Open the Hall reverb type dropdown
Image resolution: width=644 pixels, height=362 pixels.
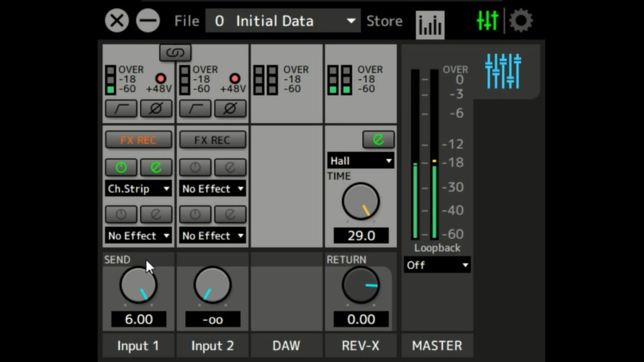coord(361,160)
